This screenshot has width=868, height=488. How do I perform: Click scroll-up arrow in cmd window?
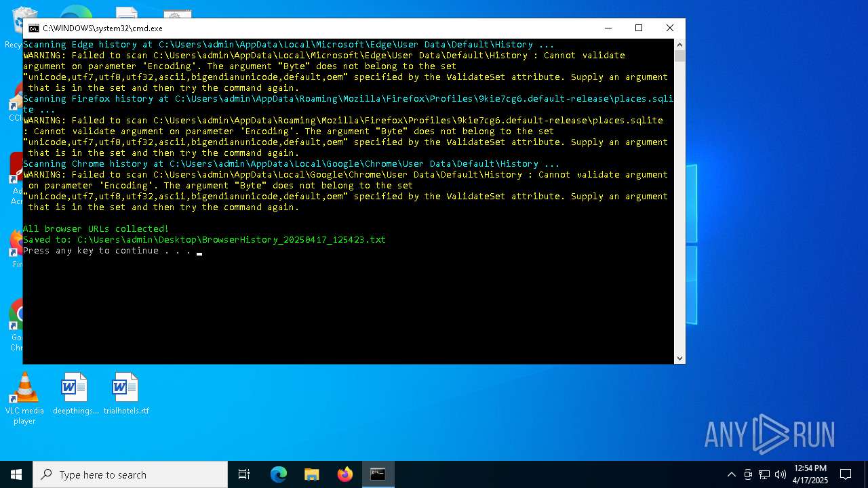click(679, 44)
